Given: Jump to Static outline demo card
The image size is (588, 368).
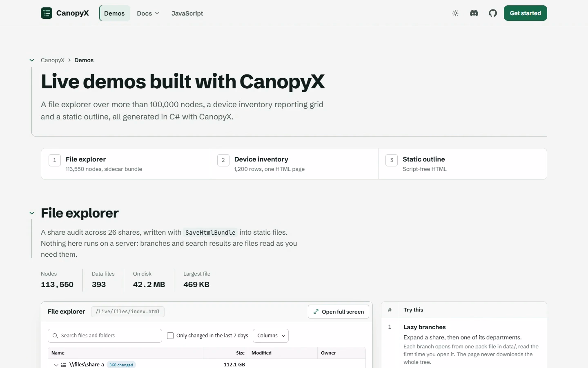Looking at the screenshot, I should [x=462, y=164].
